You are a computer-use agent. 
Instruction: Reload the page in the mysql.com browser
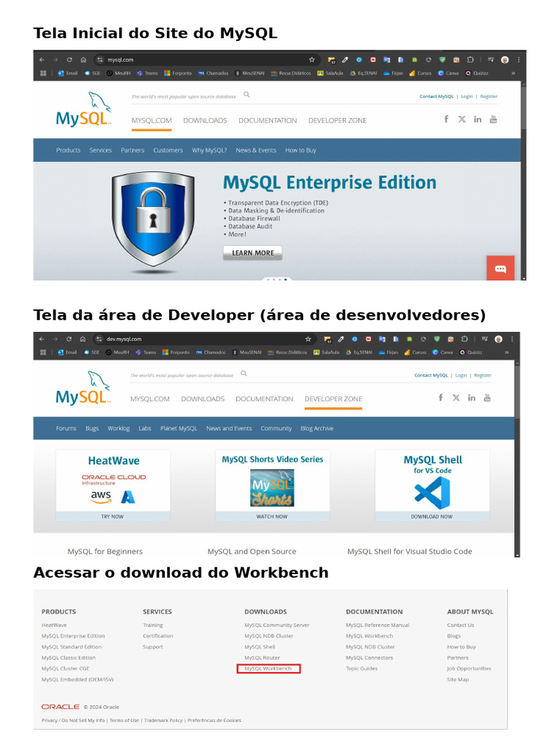pos(69,60)
